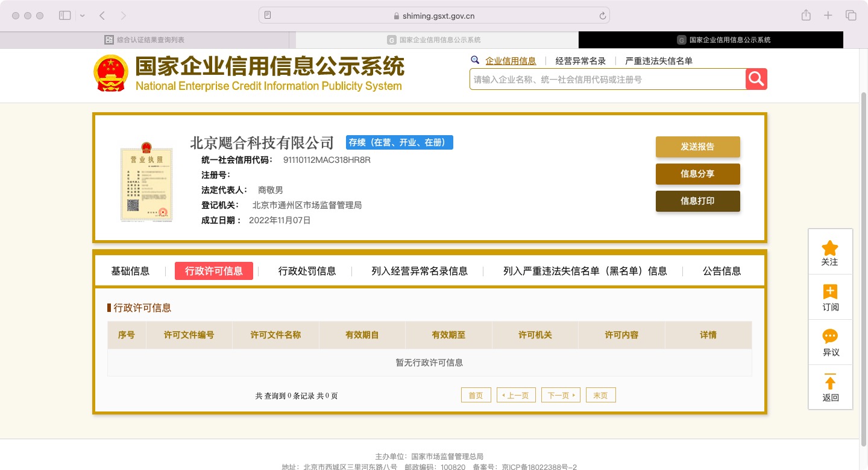The width and height of the screenshot is (868, 470).
Task: Open the 列入经营异常名录信息 tab
Action: [x=420, y=271]
